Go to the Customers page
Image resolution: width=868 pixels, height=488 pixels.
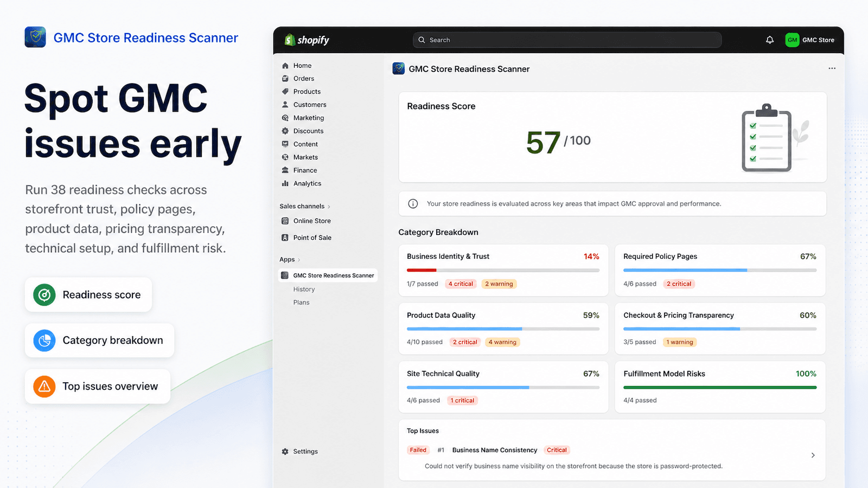[x=310, y=105]
